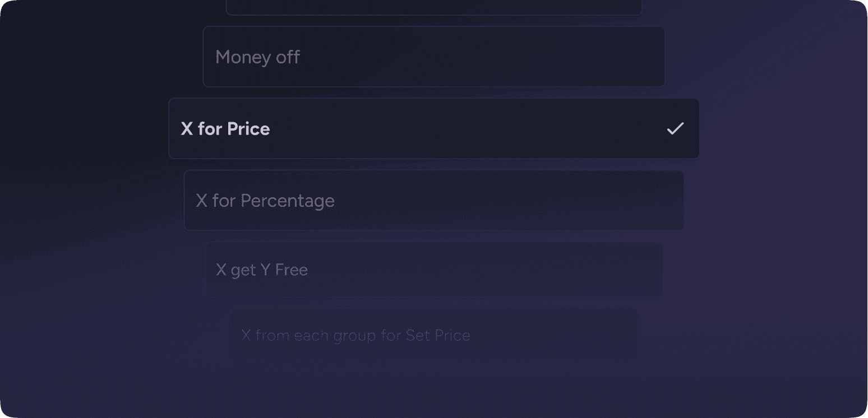Pick X for Percentage from the list
868x418 pixels.
[x=434, y=200]
